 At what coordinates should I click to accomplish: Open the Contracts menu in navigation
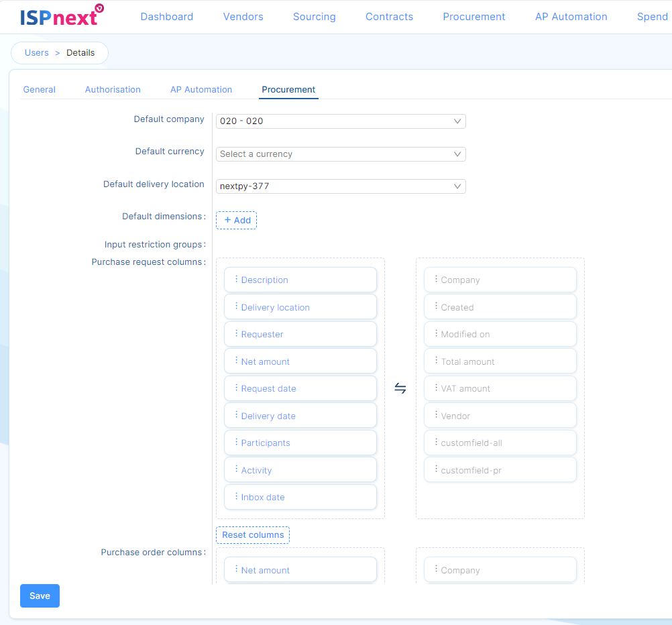[x=389, y=17]
